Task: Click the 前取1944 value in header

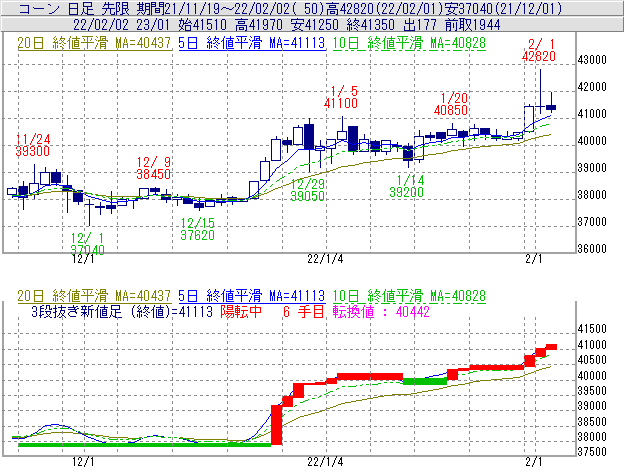Action: pos(472,25)
